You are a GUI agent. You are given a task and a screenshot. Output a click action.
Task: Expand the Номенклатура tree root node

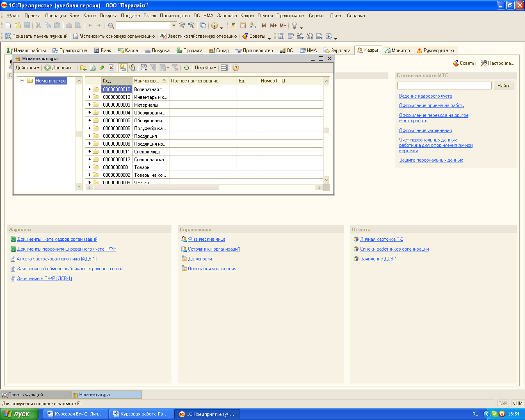click(x=22, y=81)
